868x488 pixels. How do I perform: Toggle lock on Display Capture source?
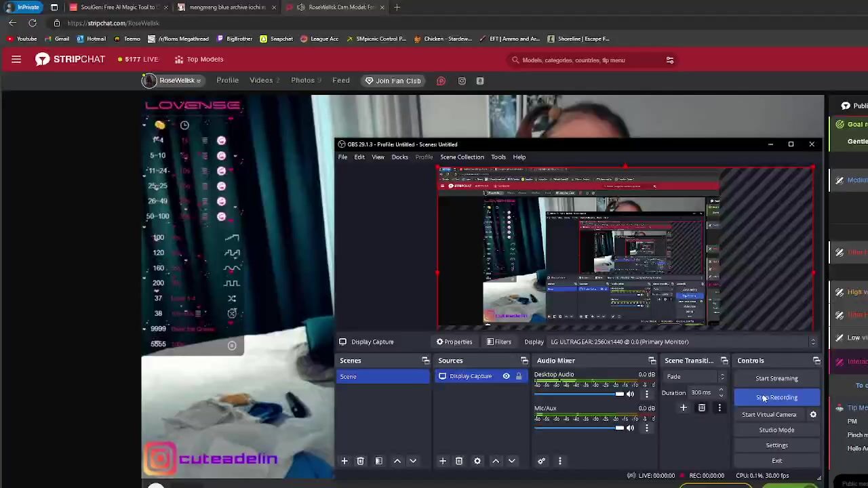tap(519, 376)
